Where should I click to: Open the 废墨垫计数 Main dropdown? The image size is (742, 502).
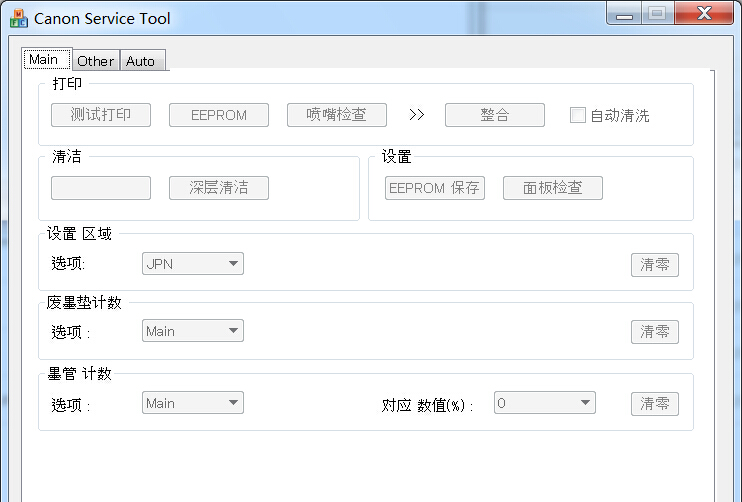coord(193,331)
